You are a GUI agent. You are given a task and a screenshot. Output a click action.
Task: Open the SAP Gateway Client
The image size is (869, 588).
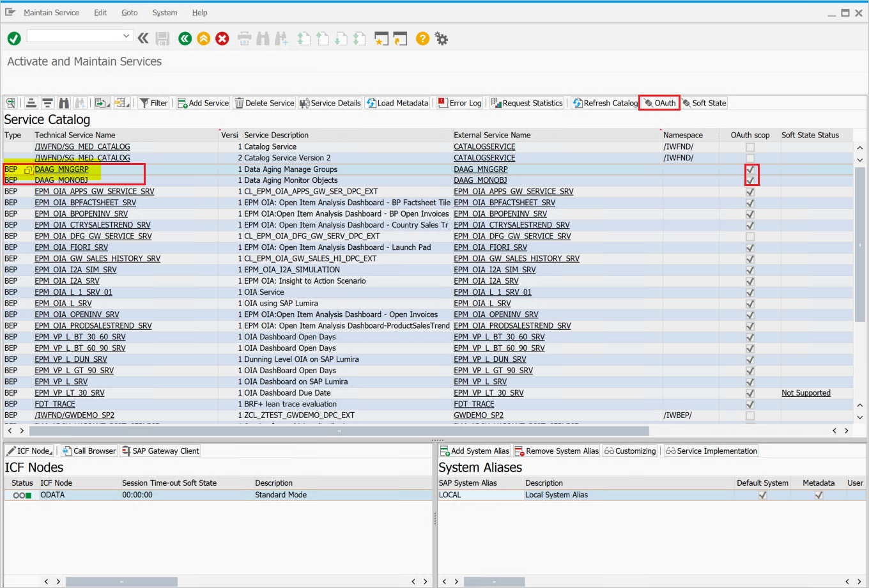[160, 451]
